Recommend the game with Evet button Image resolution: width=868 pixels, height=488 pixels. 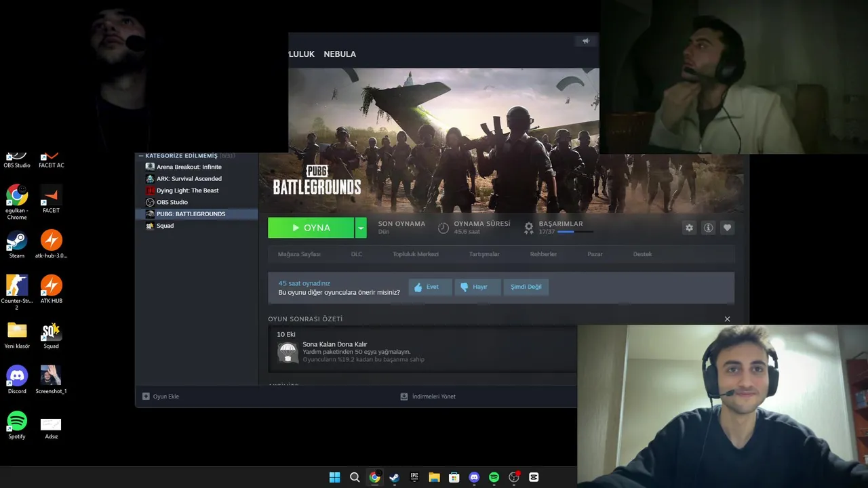tap(430, 287)
